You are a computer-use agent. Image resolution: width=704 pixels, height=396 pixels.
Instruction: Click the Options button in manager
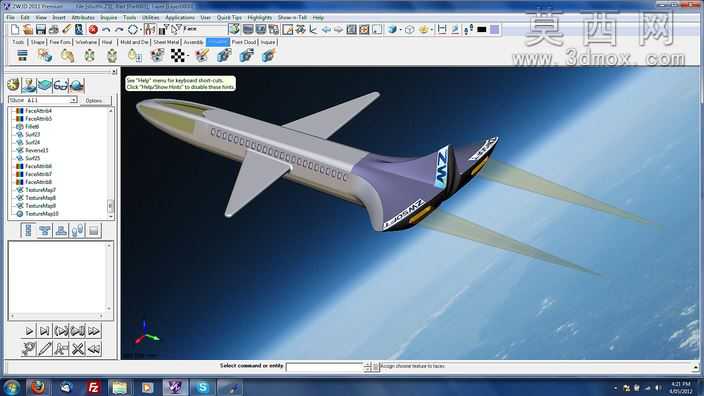94,101
